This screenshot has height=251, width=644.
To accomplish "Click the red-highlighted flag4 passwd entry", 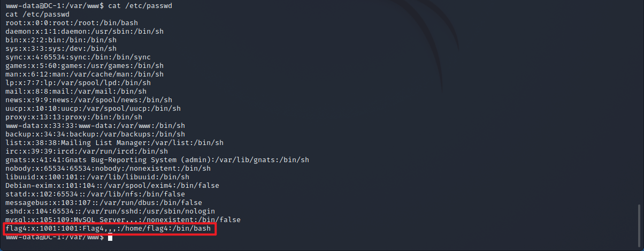I will 109,229.
